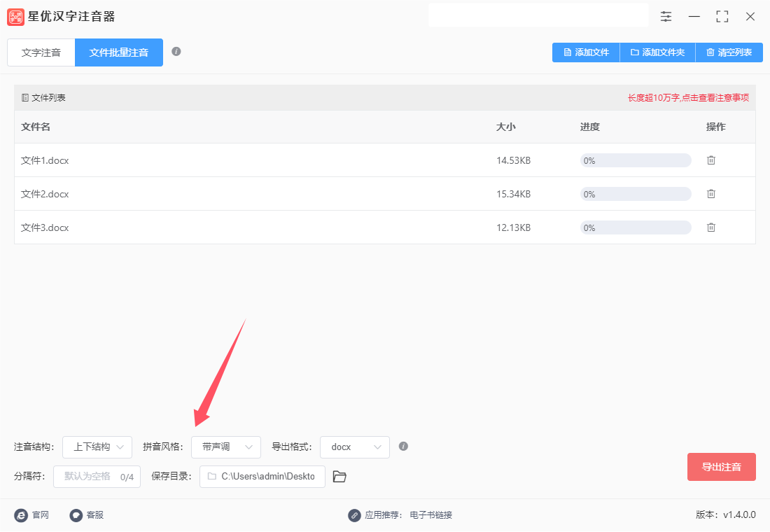Click the 分隔符 input field
Image resolution: width=770 pixels, height=532 pixels.
[97, 477]
